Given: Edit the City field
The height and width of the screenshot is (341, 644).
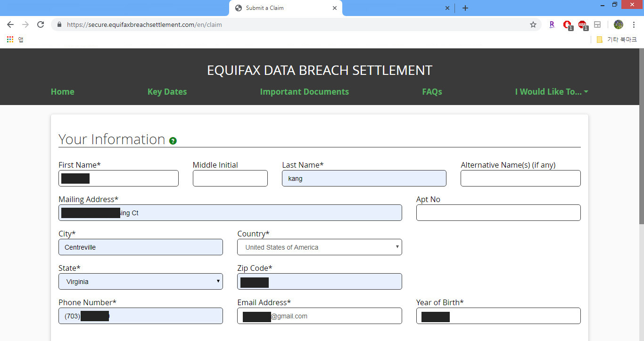Looking at the screenshot, I should click(140, 247).
